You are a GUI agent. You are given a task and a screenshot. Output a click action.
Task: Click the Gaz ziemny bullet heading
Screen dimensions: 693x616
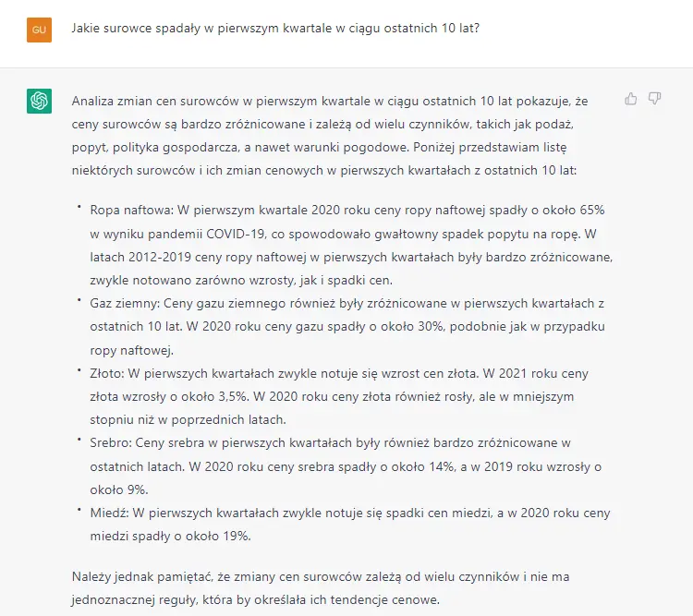click(x=125, y=304)
